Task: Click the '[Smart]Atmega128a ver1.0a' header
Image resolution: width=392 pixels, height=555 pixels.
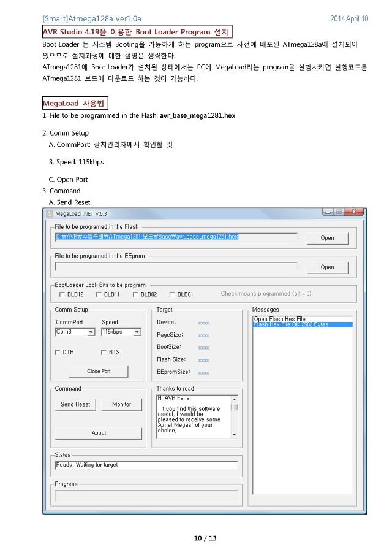Action: (91, 19)
